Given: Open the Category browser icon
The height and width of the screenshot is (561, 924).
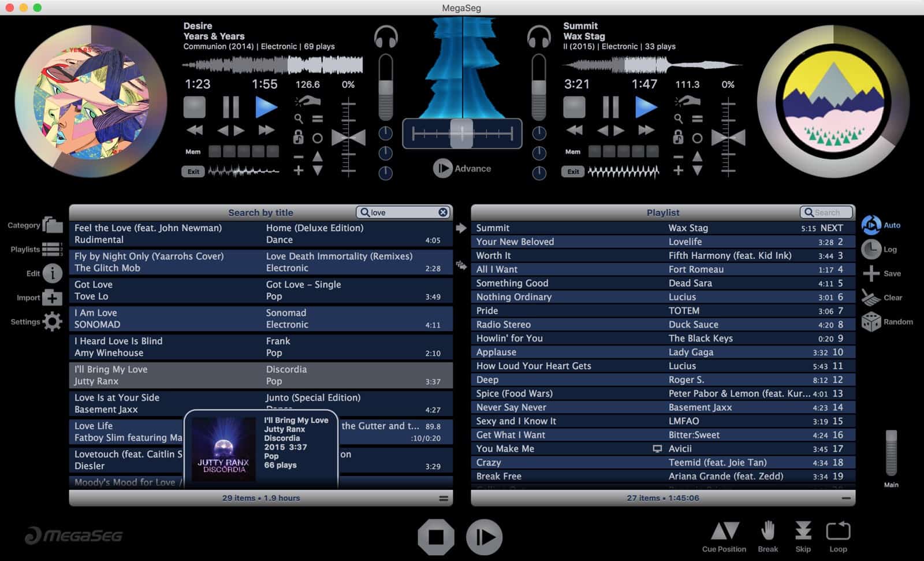Looking at the screenshot, I should click(x=52, y=225).
